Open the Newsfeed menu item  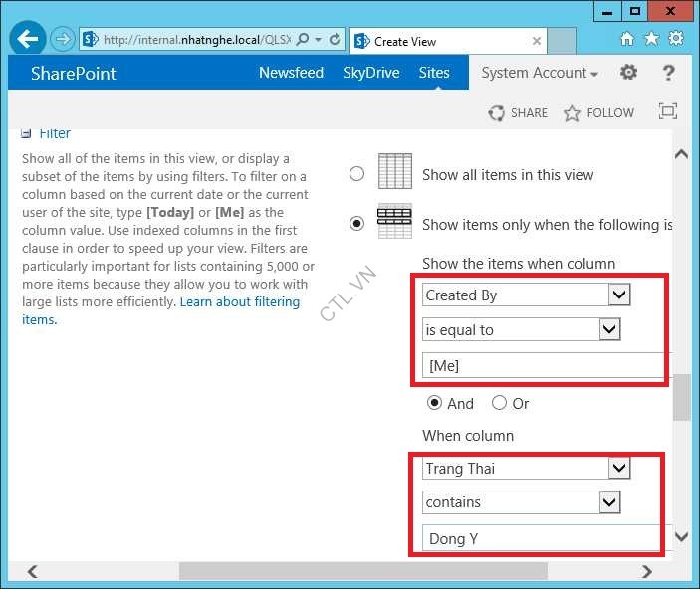pos(291,73)
